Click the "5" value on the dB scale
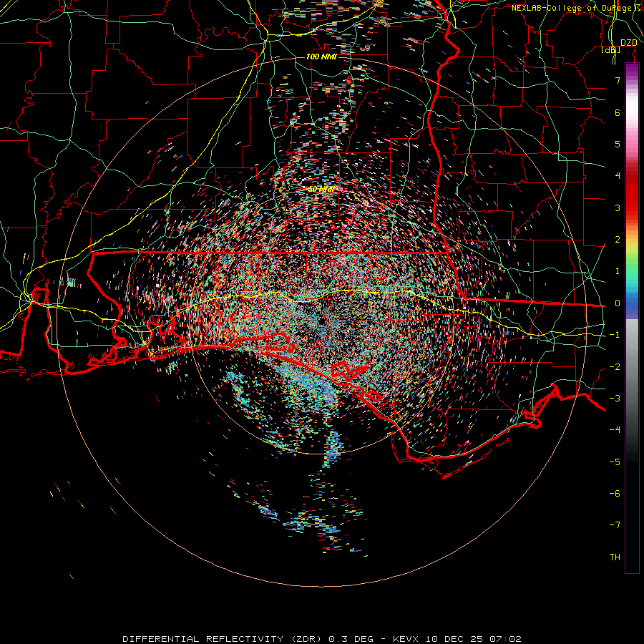644x644 pixels. click(x=618, y=144)
